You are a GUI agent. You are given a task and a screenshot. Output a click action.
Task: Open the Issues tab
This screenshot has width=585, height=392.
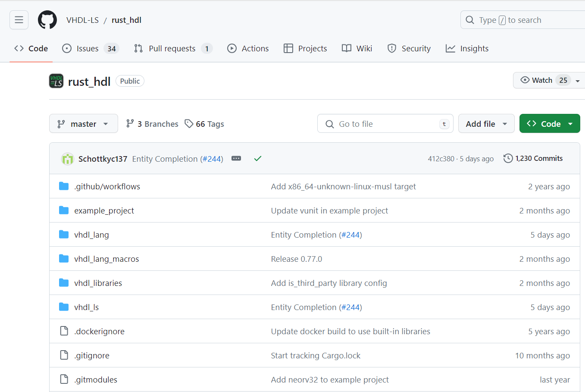(91, 48)
